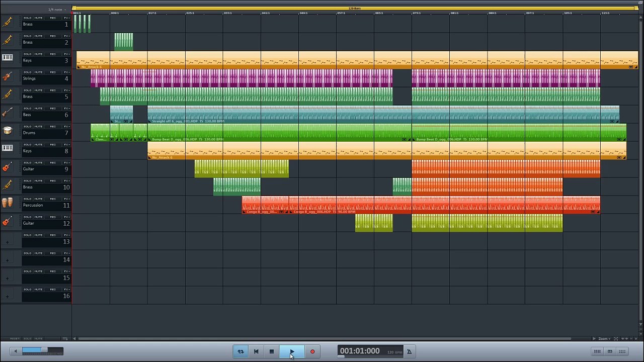Solo Strings track 4

[x=28, y=72]
